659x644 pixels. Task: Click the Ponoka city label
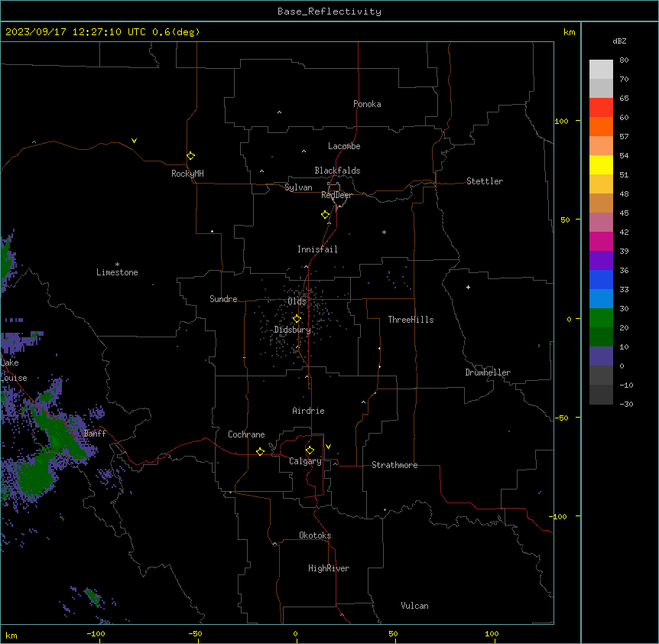367,104
